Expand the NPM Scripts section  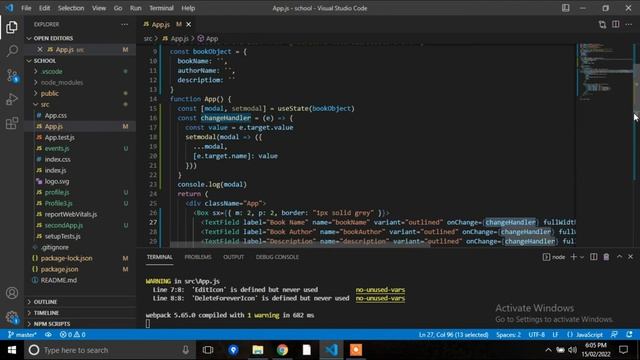(x=80, y=324)
